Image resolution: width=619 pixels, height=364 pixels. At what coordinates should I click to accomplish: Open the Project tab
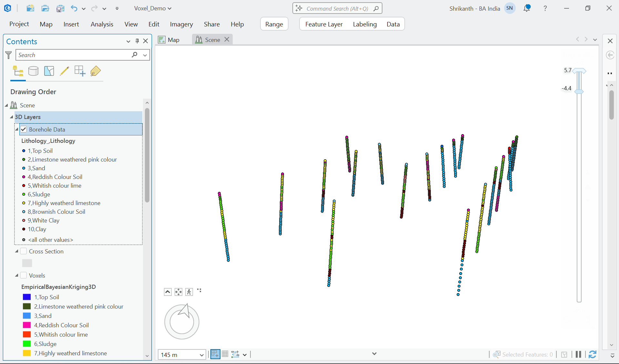(19, 24)
